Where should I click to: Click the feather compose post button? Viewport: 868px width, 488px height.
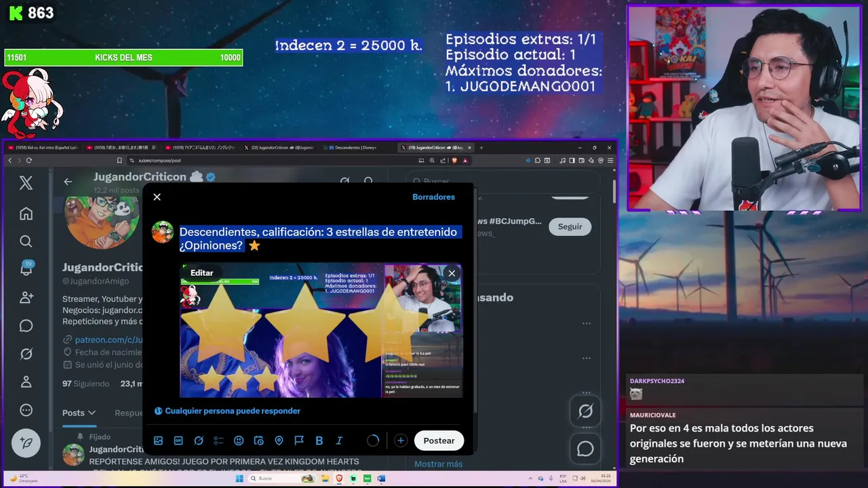click(x=26, y=443)
